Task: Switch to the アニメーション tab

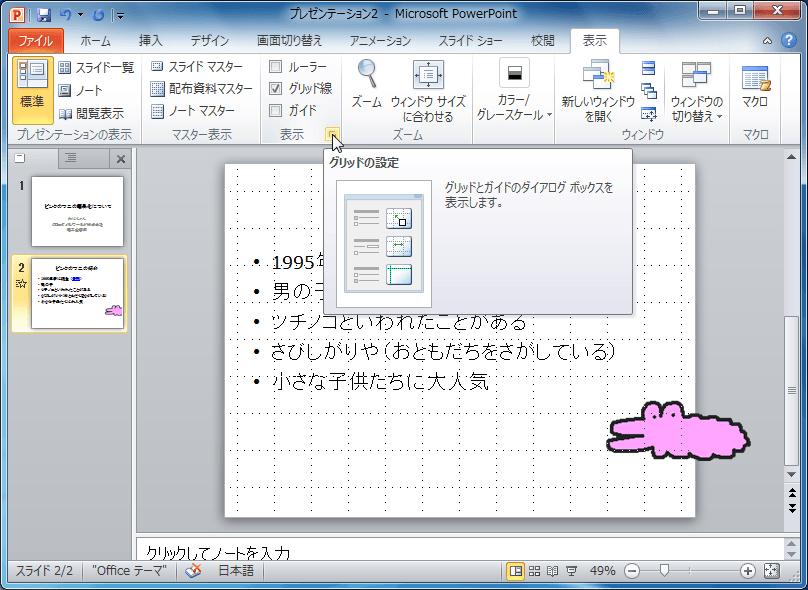Action: point(380,41)
